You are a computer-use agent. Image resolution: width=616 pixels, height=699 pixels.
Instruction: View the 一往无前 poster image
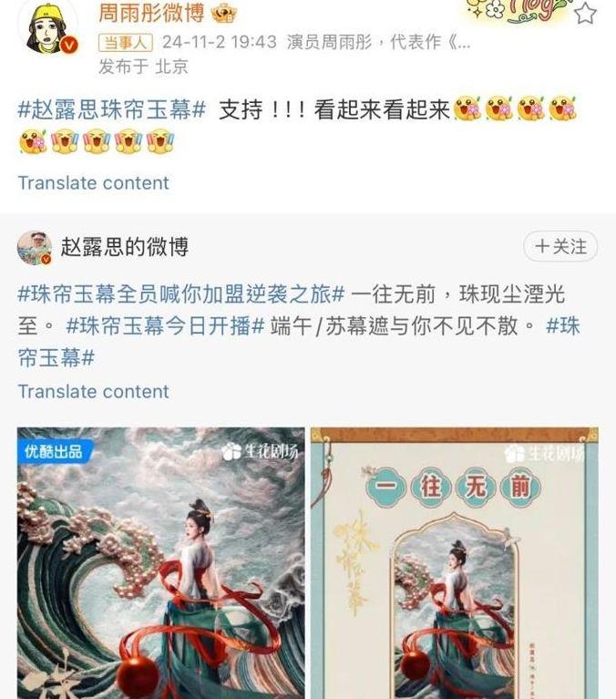point(454,563)
